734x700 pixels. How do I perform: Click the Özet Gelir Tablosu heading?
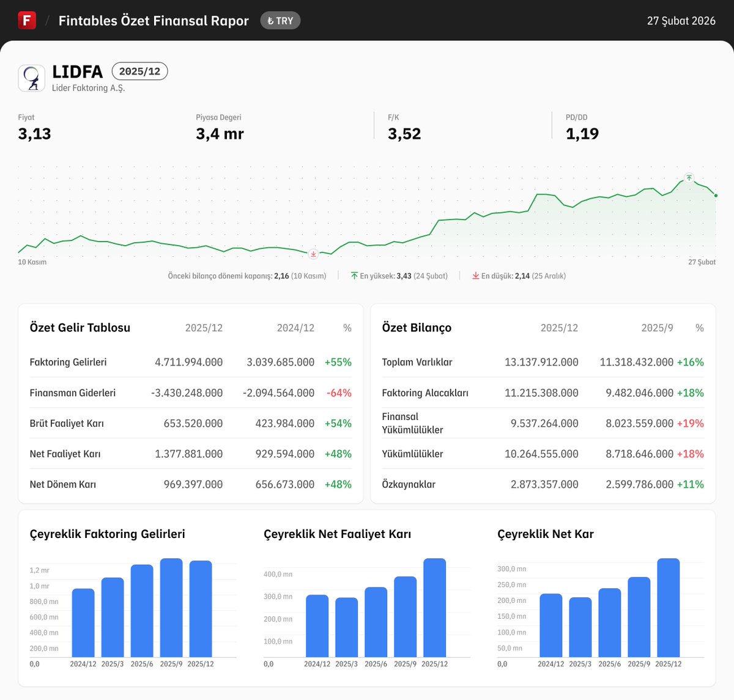tap(80, 328)
